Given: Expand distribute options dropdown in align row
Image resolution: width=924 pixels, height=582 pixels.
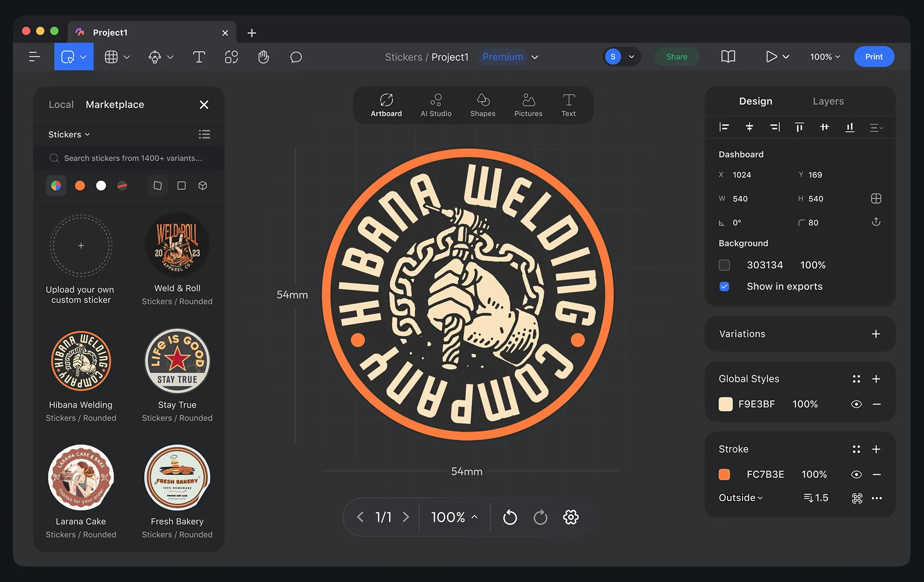Looking at the screenshot, I should [x=876, y=127].
